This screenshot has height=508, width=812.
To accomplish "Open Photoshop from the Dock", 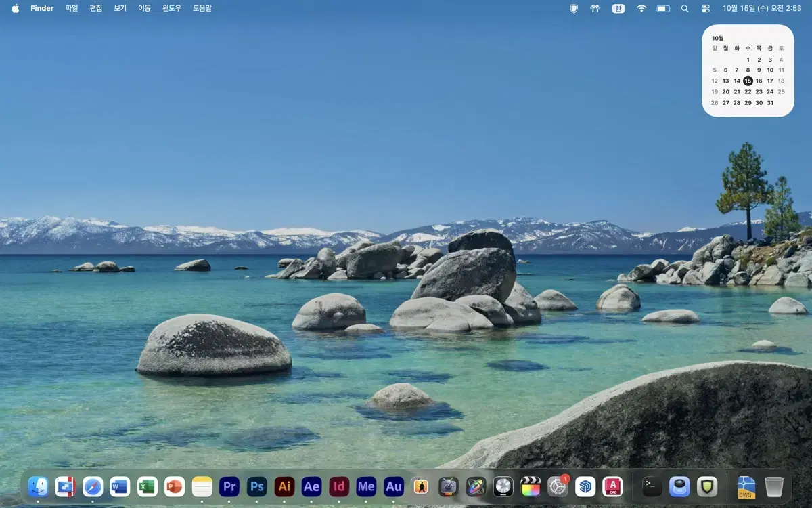I will coord(256,486).
